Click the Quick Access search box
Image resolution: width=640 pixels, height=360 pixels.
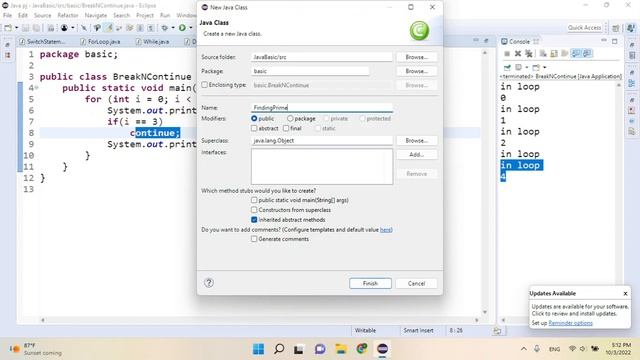pyautogui.click(x=584, y=28)
